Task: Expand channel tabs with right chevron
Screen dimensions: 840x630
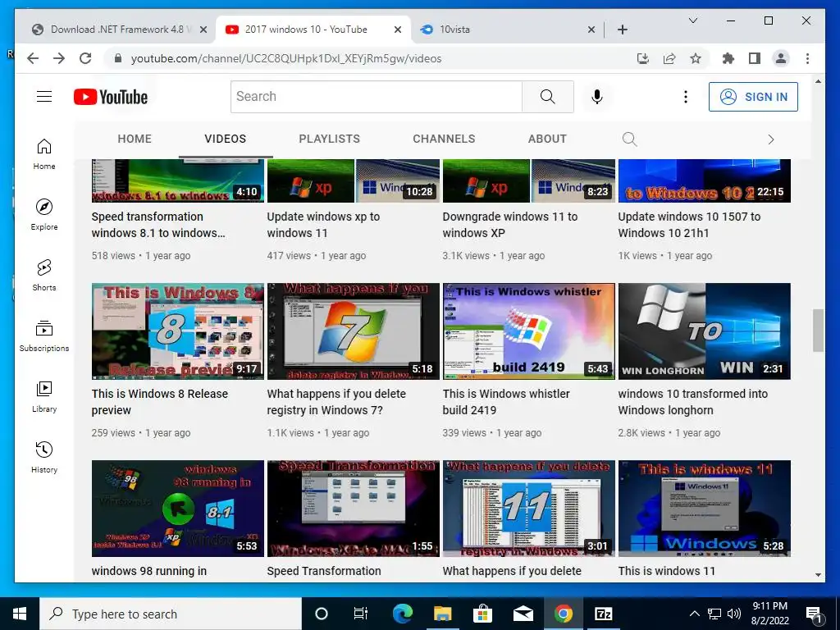Action: [771, 139]
